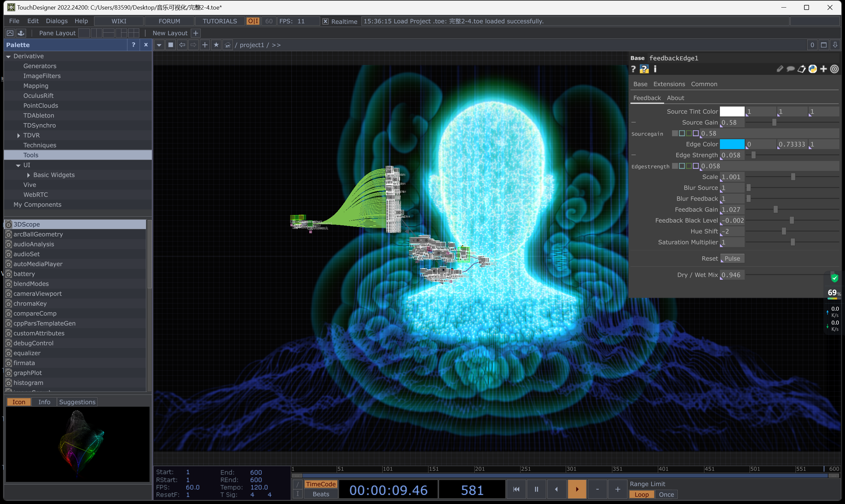845x504 pixels.
Task: Collapse the Derivative palette tree
Action: [9, 56]
